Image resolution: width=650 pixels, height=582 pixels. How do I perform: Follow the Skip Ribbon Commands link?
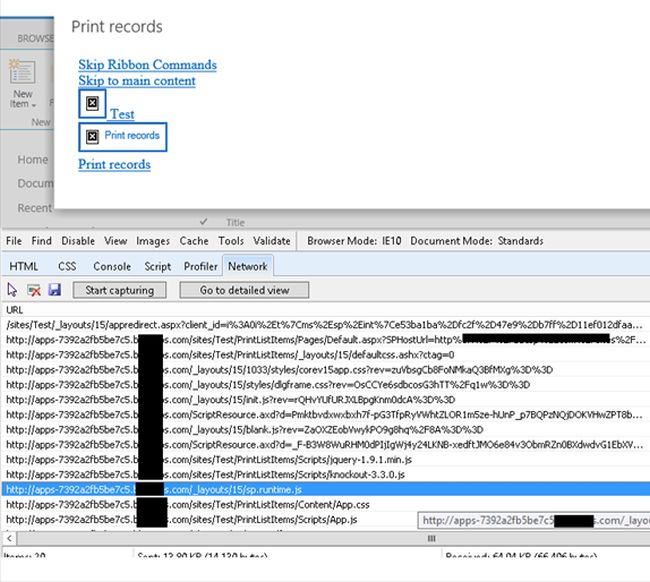(148, 65)
